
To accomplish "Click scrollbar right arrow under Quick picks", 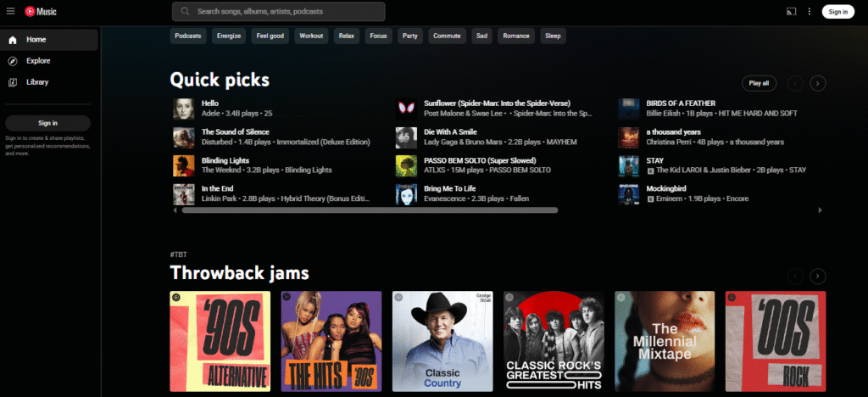I will [820, 210].
